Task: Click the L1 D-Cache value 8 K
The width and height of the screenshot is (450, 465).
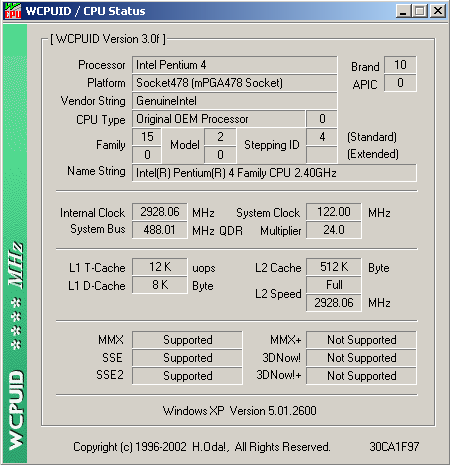Action: (x=160, y=285)
